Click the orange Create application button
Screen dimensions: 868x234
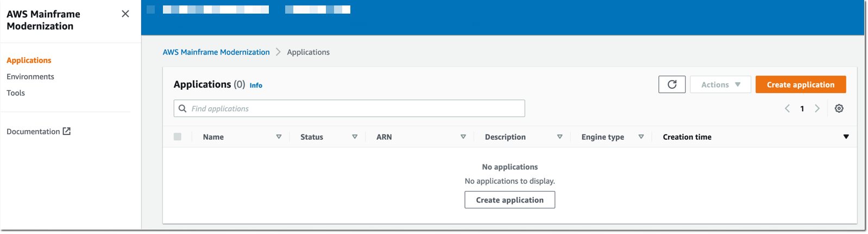tap(801, 84)
